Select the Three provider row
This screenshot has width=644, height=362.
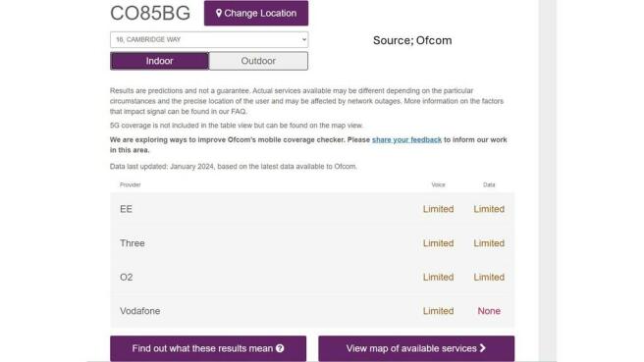(312, 243)
